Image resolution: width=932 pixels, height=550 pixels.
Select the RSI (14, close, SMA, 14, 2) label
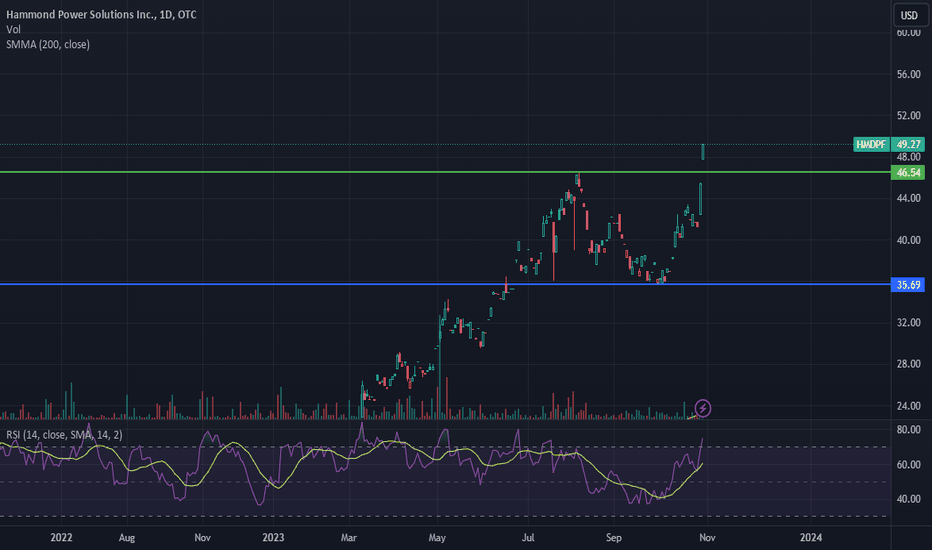(64, 435)
